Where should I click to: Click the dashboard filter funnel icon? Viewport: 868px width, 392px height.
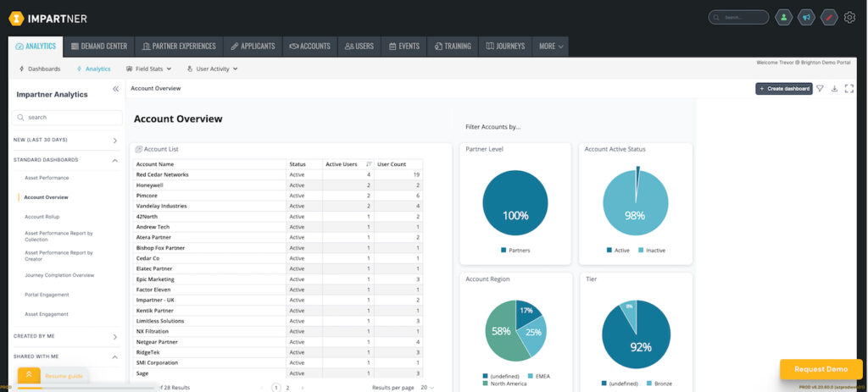click(x=820, y=88)
